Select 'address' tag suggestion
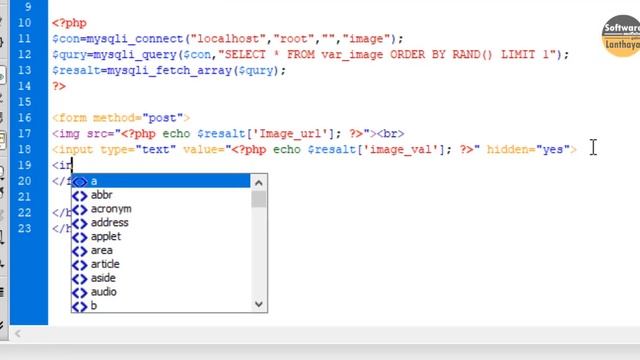The width and height of the screenshot is (640, 360). click(161, 223)
